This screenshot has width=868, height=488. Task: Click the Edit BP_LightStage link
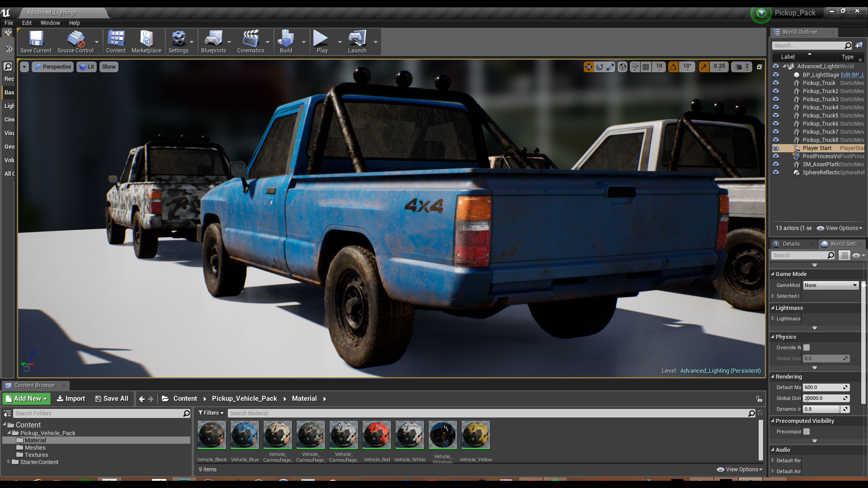tap(852, 75)
